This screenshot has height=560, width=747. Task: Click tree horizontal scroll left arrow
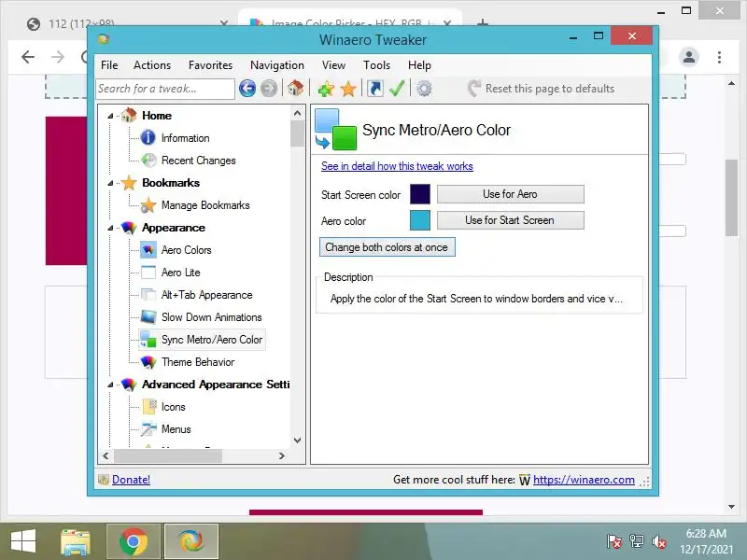[106, 455]
